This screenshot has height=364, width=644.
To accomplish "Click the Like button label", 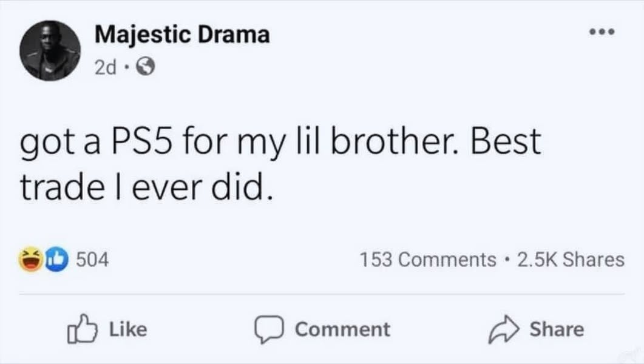I will point(128,329).
